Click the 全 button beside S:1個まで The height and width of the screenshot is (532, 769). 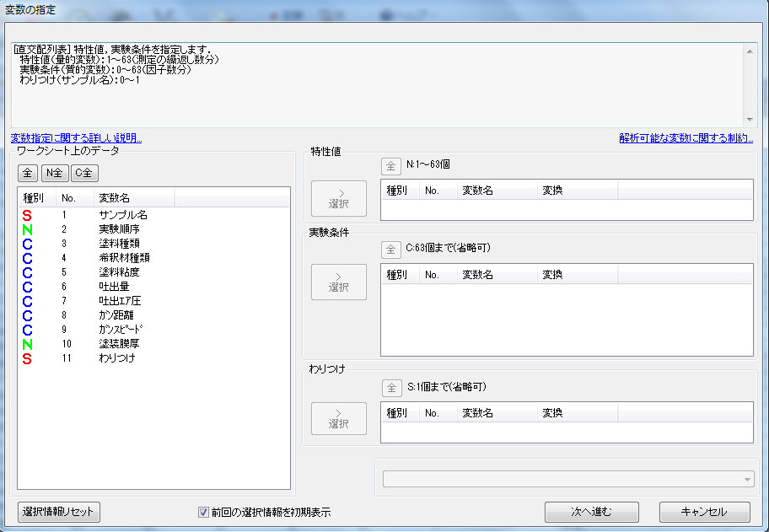[x=391, y=388]
